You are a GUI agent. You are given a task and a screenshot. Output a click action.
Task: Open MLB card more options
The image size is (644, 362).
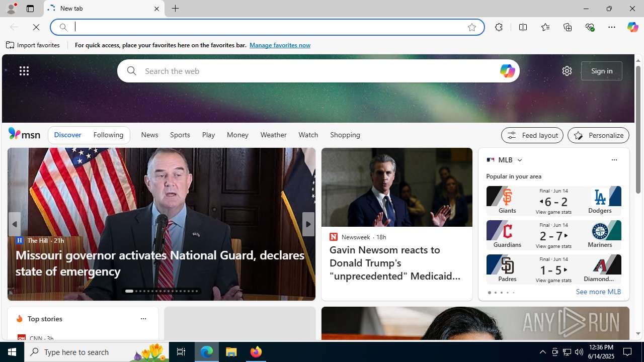pos(614,160)
